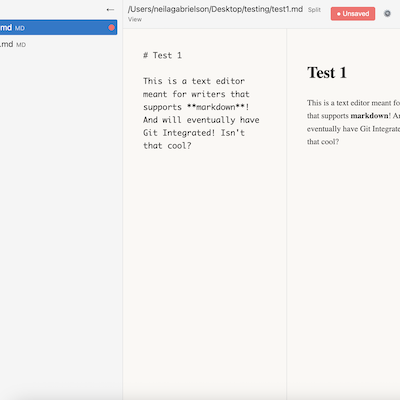Click 'And will eventually have' editor line
Image resolution: width=400 pixels, height=400 pixels.
click(x=201, y=120)
